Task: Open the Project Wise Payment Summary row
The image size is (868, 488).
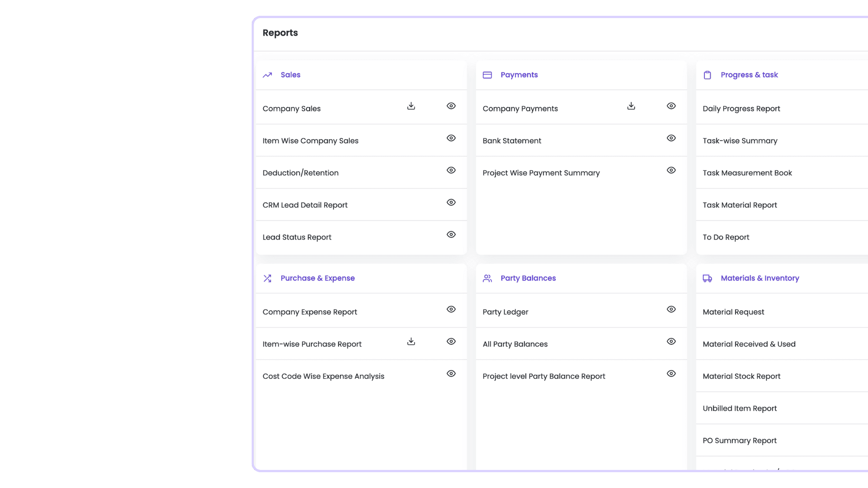Action: tap(541, 173)
